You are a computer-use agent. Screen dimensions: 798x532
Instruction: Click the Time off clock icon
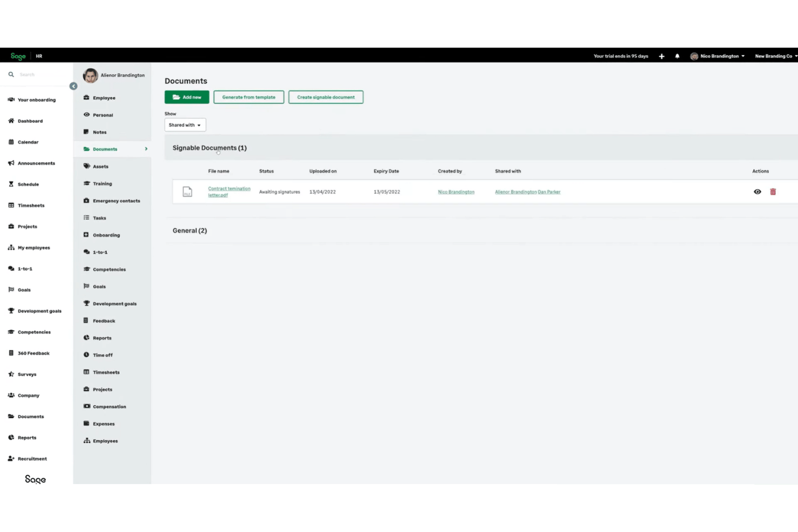pyautogui.click(x=86, y=355)
